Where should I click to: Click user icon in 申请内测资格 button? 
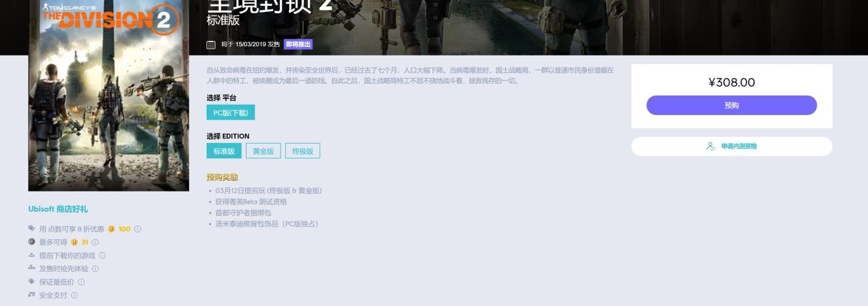tap(711, 146)
